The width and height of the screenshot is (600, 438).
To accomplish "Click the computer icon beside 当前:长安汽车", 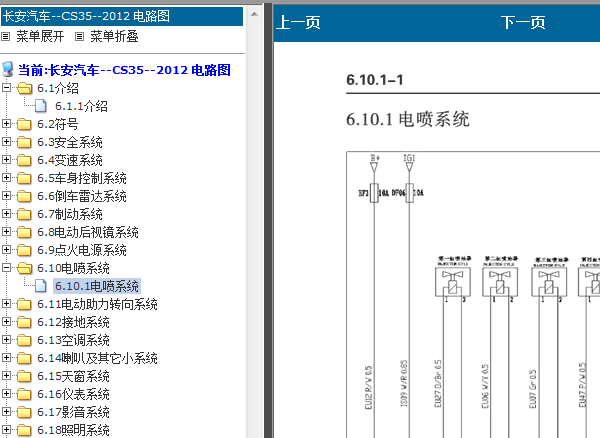I will (x=8, y=69).
